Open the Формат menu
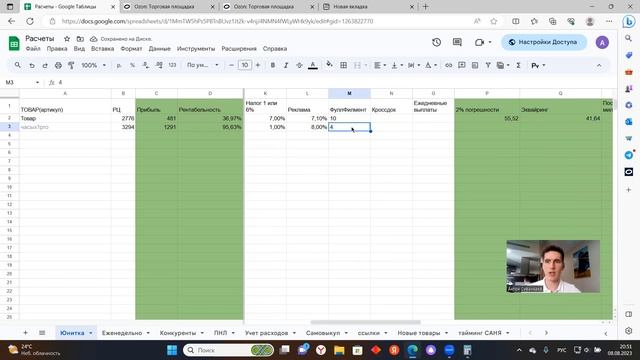640x360 pixels. pyautogui.click(x=131, y=49)
